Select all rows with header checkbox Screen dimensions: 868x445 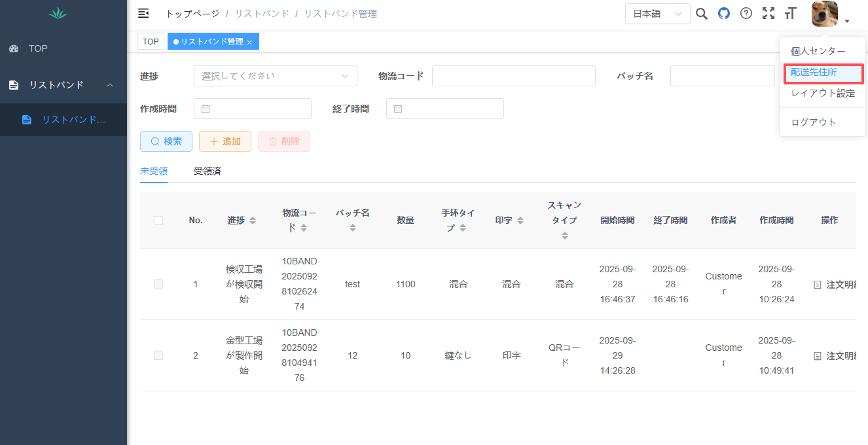point(158,221)
